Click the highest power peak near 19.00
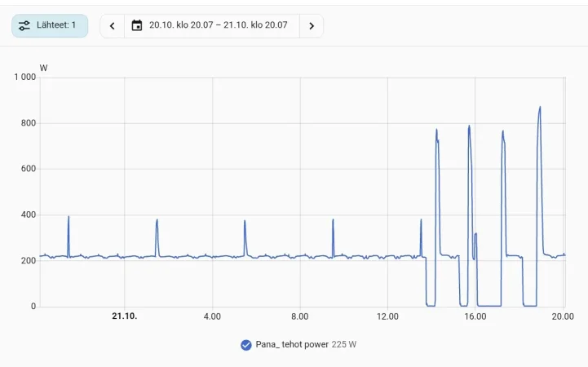The width and height of the screenshot is (588, 367). 540,107
